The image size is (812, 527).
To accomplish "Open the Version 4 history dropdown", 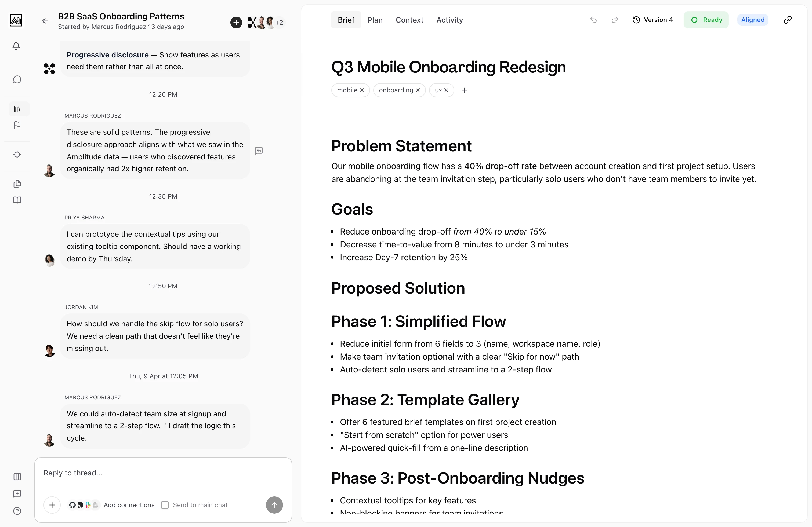I will [652, 20].
